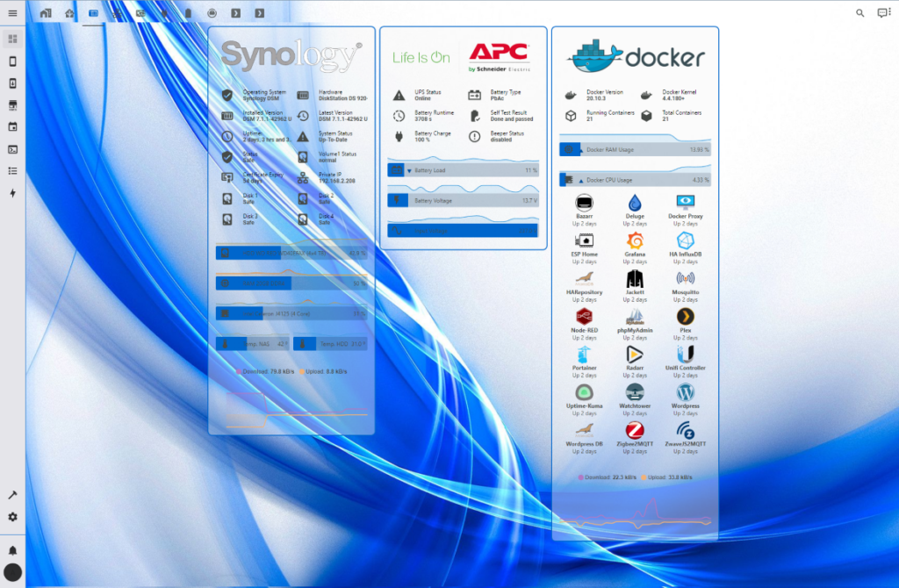The height and width of the screenshot is (588, 899).
Task: Click the Battery Voltage bar
Action: pos(463,201)
